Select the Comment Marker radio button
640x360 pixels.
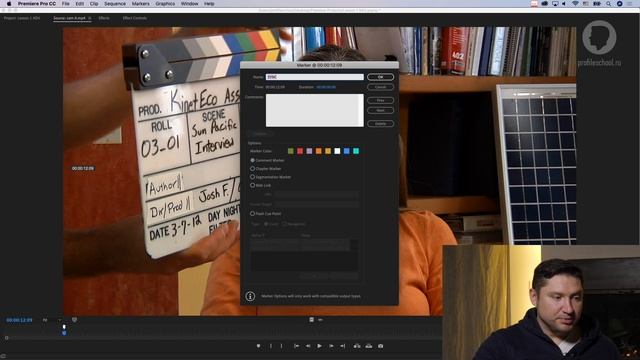point(253,160)
